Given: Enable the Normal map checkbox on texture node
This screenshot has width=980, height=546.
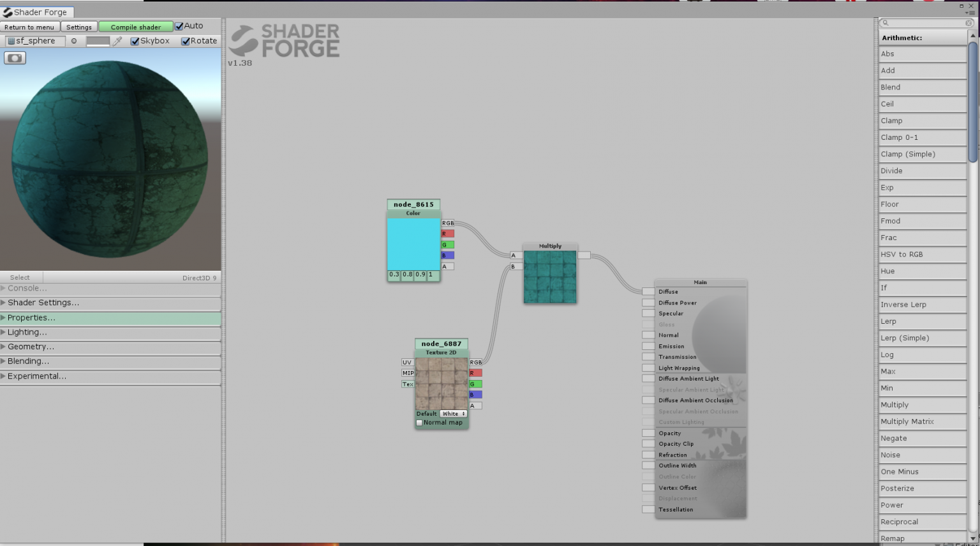Looking at the screenshot, I should click(x=419, y=423).
